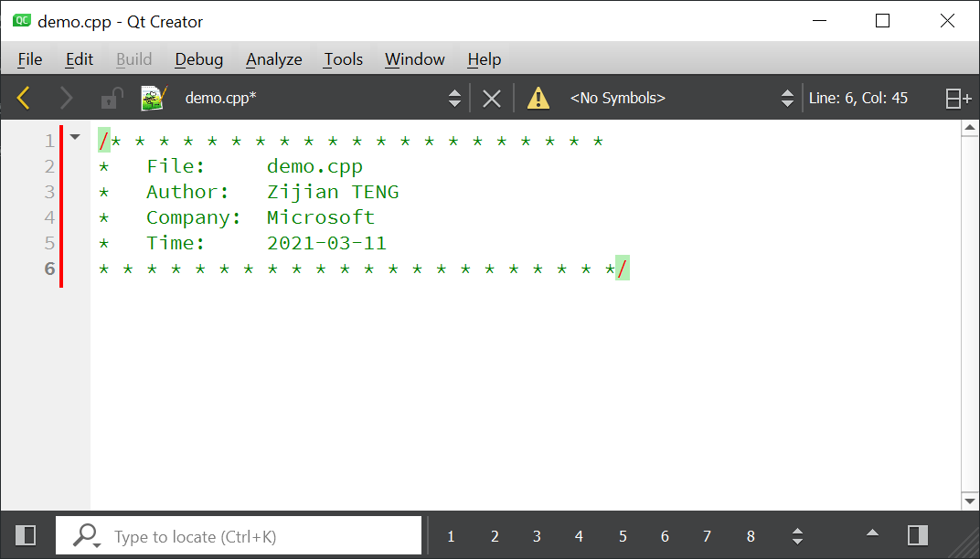Click the progress details up-arrow toggle
Image resolution: width=980 pixels, height=559 pixels.
[x=872, y=533]
